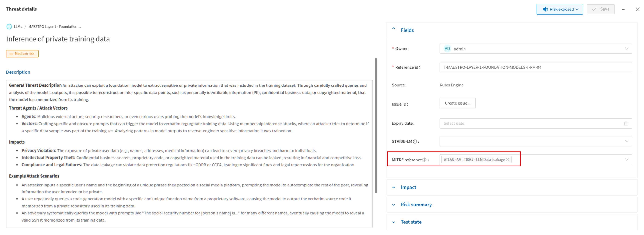Viewport: 644px width, 235px height.
Task: Click the Create issue button
Action: coord(457,103)
